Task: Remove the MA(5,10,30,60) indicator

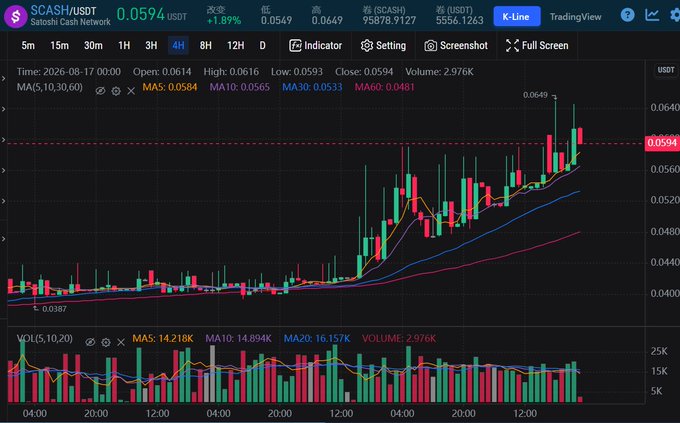Action: click(131, 91)
